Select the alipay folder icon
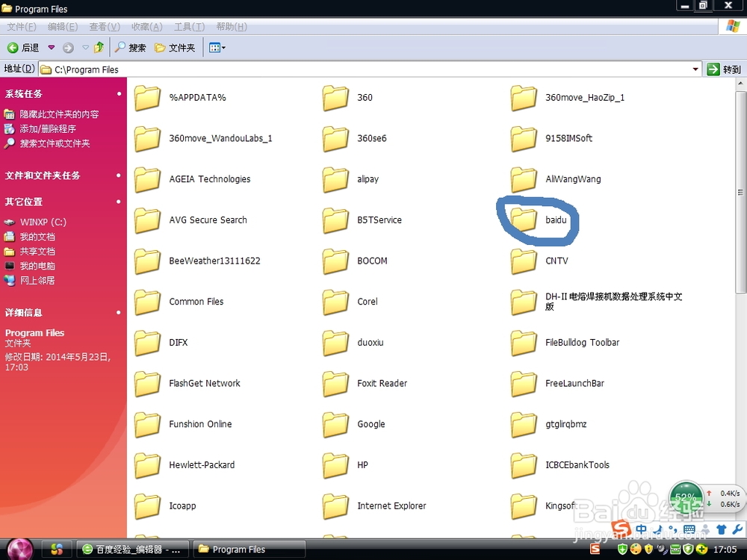Viewport: 747px width, 560px height. click(x=335, y=179)
